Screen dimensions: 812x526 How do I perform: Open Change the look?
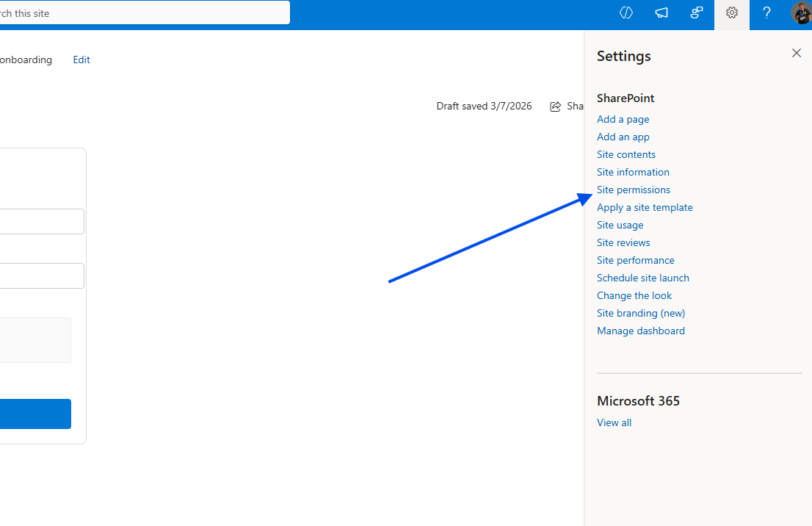pyautogui.click(x=634, y=295)
